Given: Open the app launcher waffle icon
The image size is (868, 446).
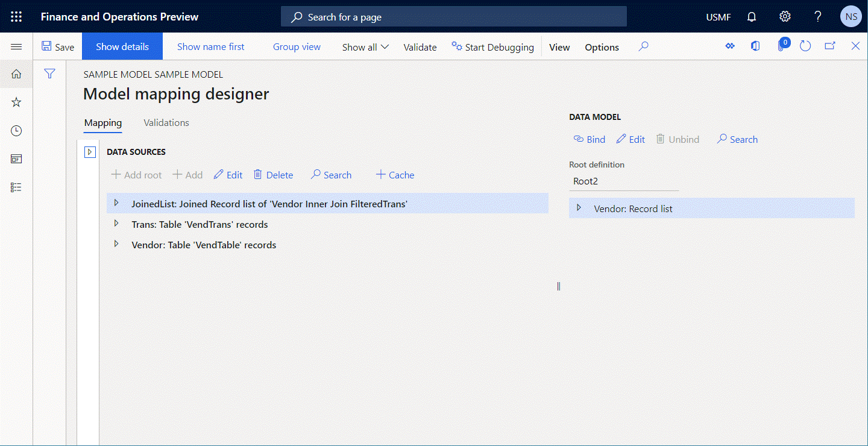Looking at the screenshot, I should 16,16.
